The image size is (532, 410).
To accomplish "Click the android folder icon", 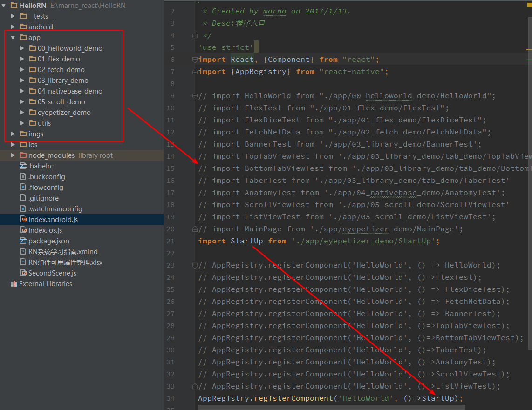I will 23,27.
